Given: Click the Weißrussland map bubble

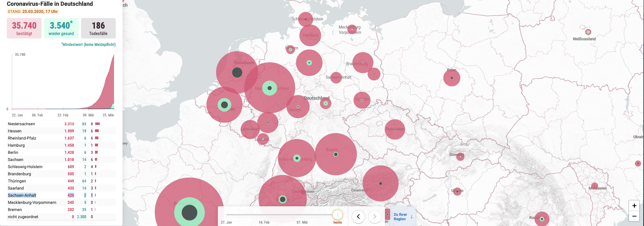Looking at the screenshot, I should (588, 32).
